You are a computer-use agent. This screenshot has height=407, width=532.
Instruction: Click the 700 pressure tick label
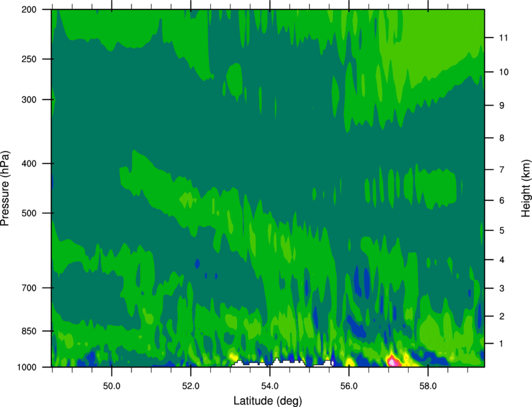click(x=29, y=288)
